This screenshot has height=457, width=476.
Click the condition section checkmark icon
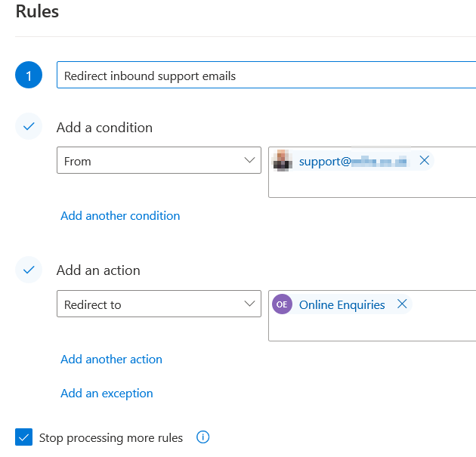click(x=29, y=127)
